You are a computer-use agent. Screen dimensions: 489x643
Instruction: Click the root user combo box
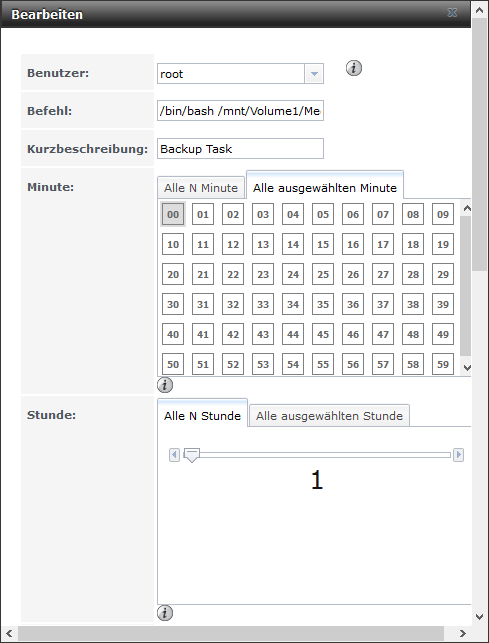coord(240,74)
